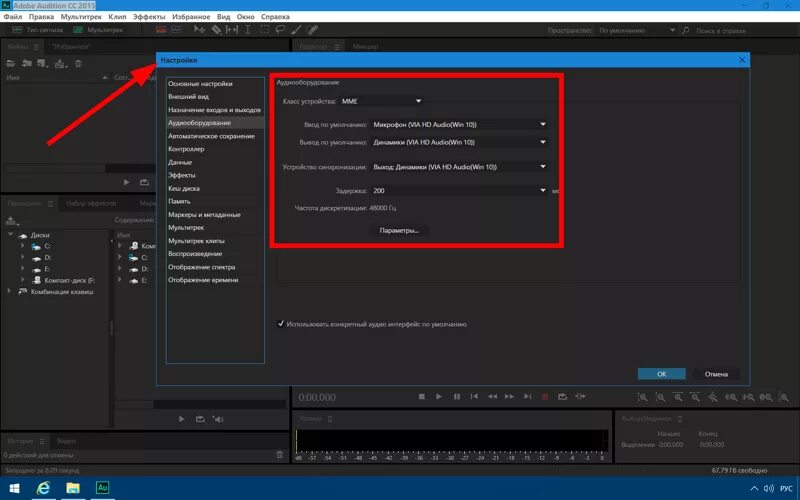The height and width of the screenshot is (500, 800).
Task: Open the 'Эффекты' menu in menu bar
Action: [149, 16]
